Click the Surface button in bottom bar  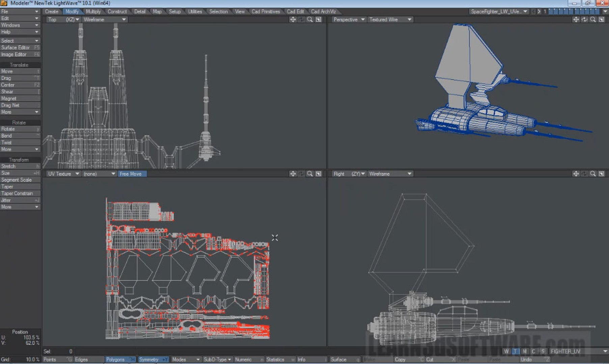click(x=345, y=360)
